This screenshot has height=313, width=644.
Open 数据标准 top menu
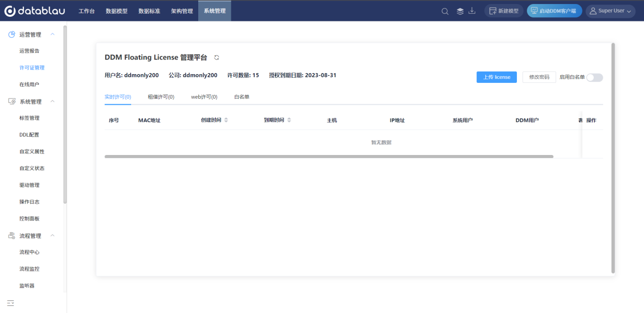[149, 11]
